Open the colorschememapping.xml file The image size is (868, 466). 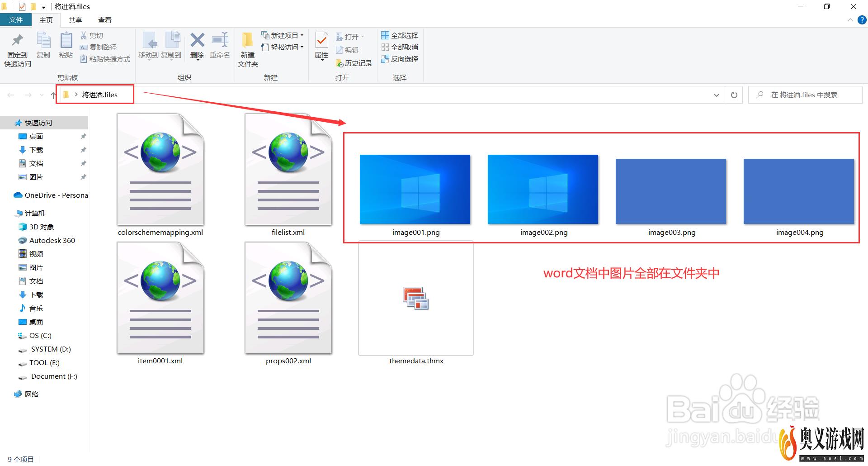click(160, 175)
